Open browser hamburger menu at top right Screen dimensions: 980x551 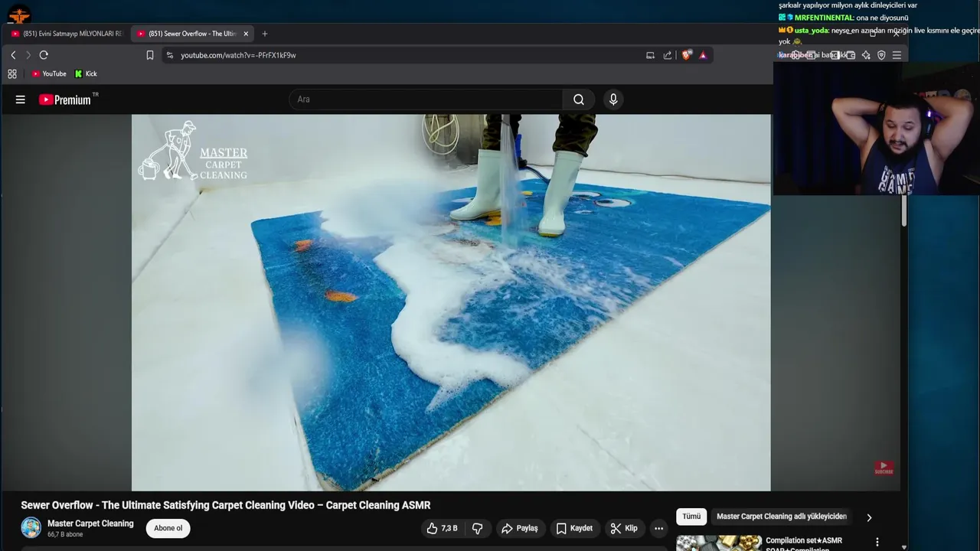click(x=897, y=55)
